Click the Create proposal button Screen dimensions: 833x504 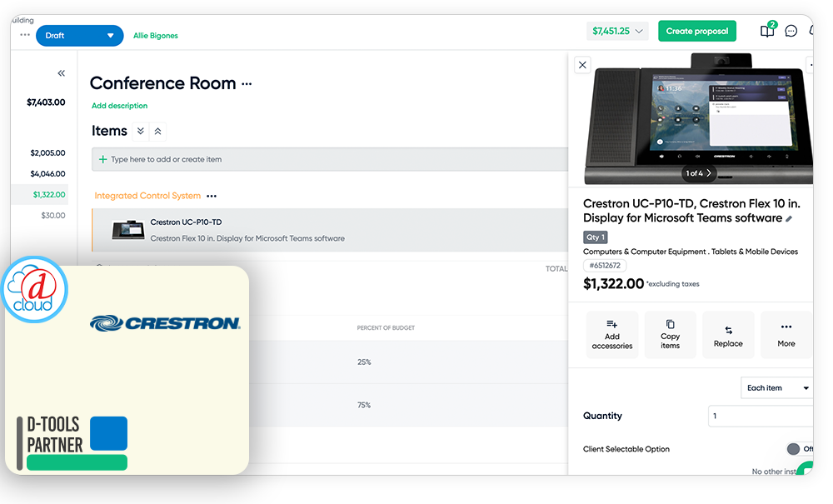tap(696, 32)
